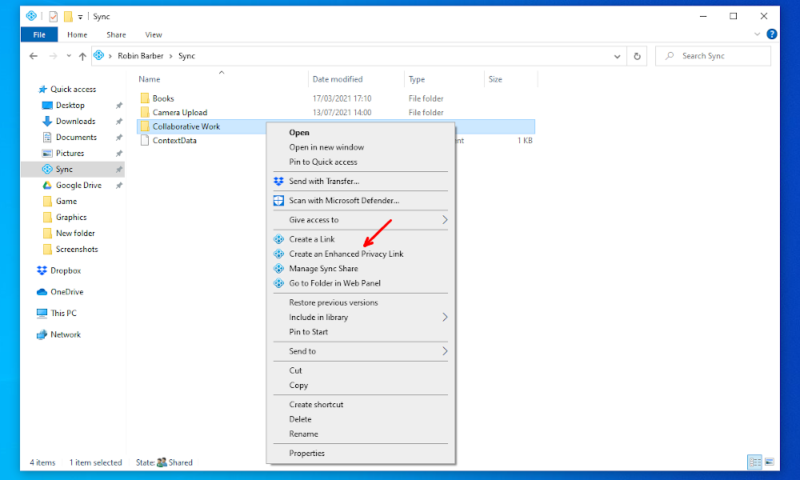Viewport: 800px width, 480px height.
Task: Click the Sync icon in the address bar
Action: pyautogui.click(x=99, y=56)
